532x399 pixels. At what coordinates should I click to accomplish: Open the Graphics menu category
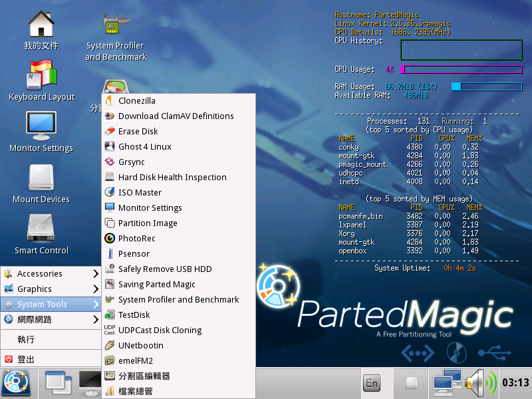[x=51, y=289]
